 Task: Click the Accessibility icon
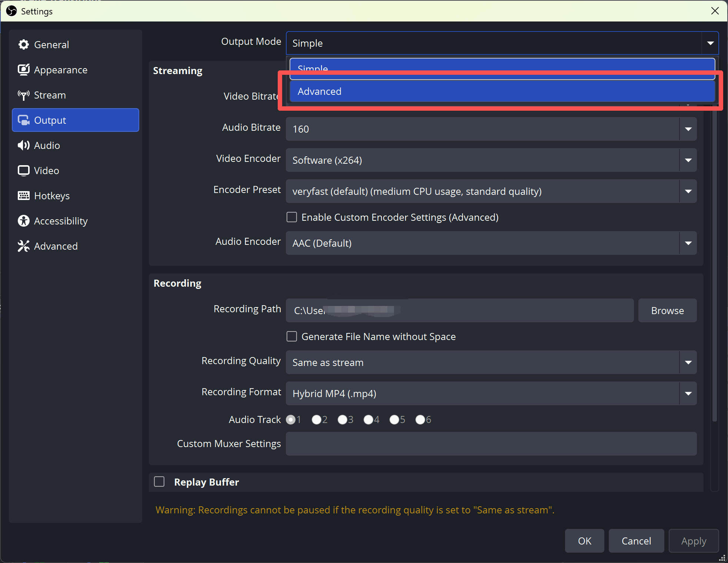[24, 221]
